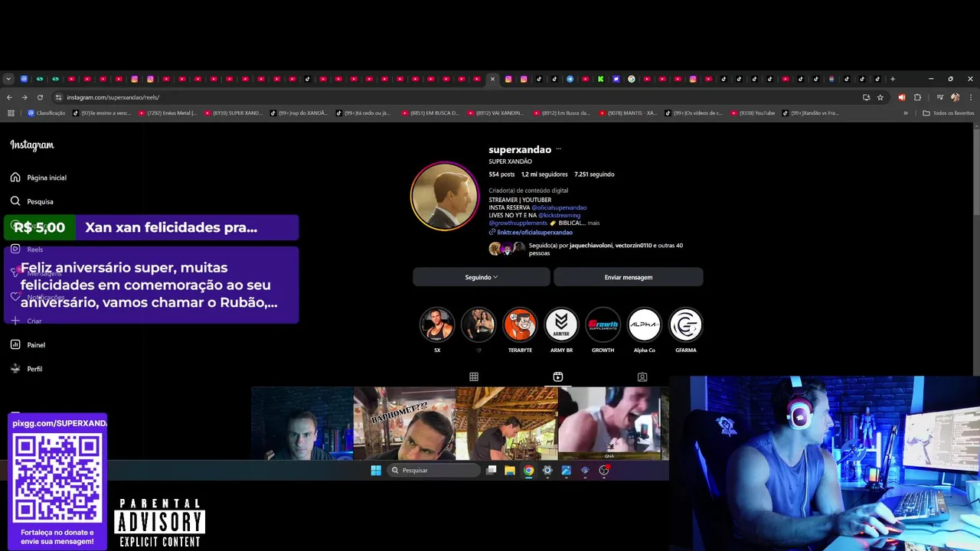Expand bio with the mais link
The height and width of the screenshot is (551, 980).
593,223
